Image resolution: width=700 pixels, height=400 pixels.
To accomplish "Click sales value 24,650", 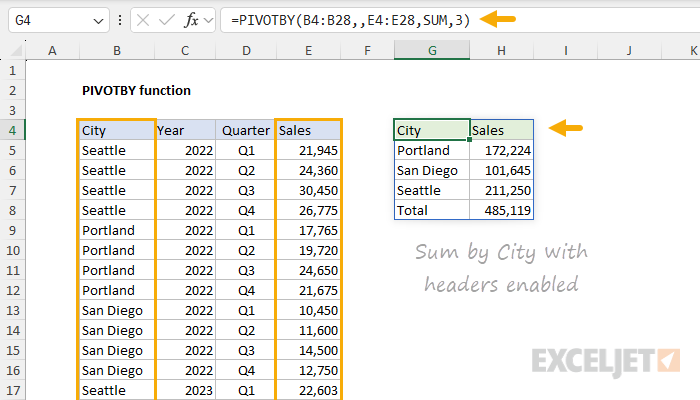I will pos(308,271).
